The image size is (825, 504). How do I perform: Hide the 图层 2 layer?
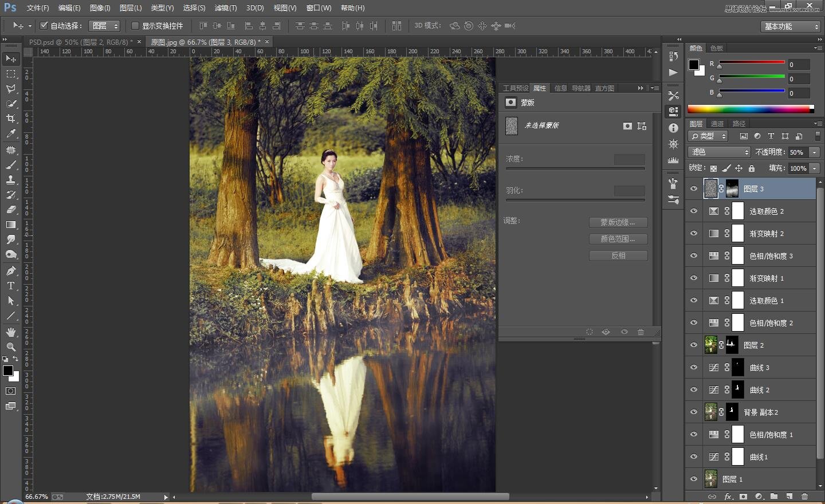tap(694, 345)
